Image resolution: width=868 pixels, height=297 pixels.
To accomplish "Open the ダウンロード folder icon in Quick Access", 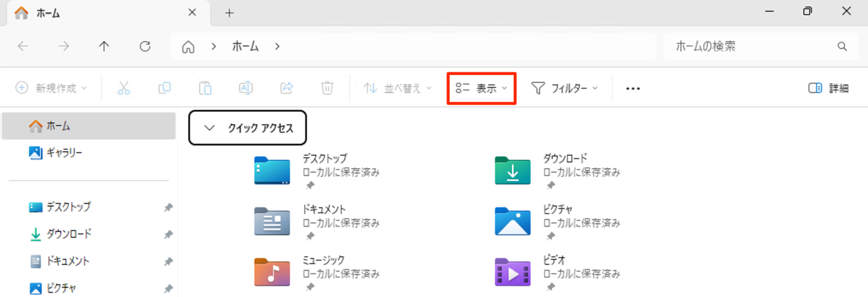I will pyautogui.click(x=513, y=170).
